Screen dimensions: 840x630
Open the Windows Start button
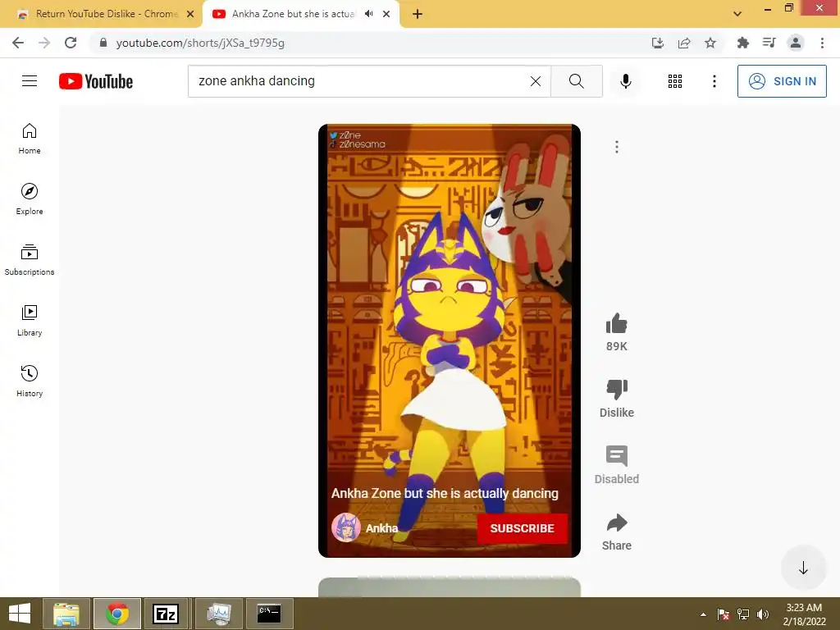click(20, 614)
